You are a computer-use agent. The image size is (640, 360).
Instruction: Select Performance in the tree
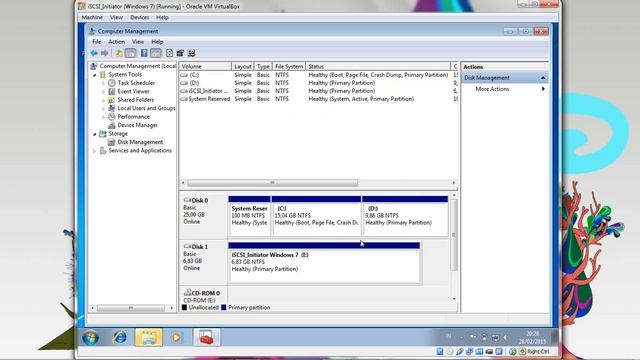[133, 117]
